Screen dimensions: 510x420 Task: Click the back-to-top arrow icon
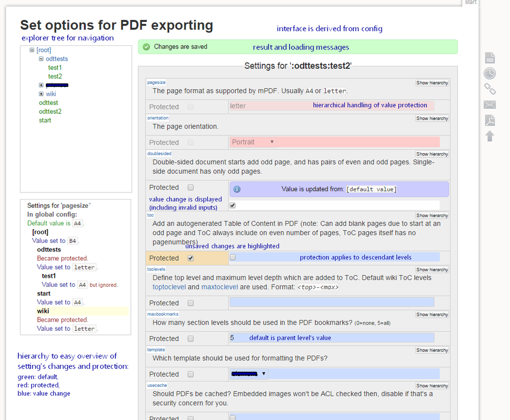tap(490, 136)
